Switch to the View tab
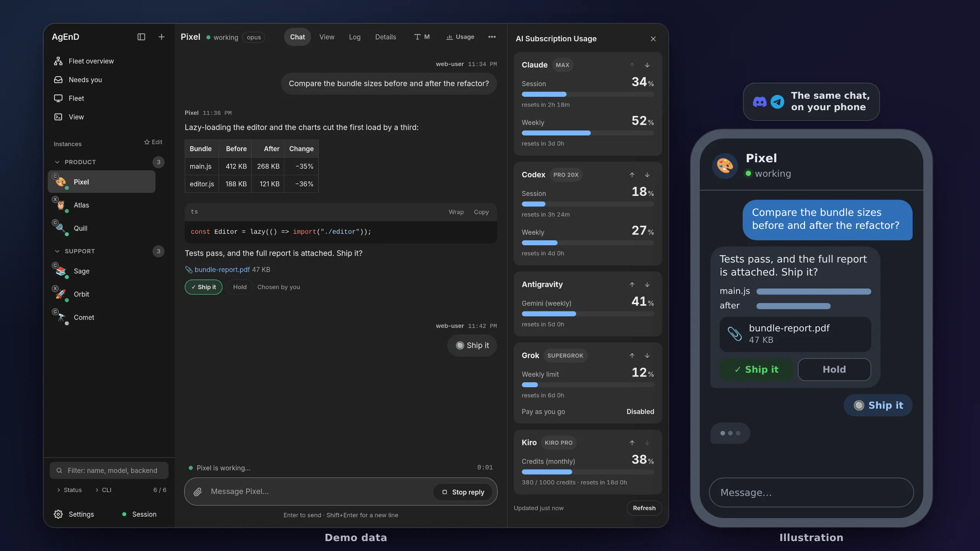The width and height of the screenshot is (980, 551). 327,37
